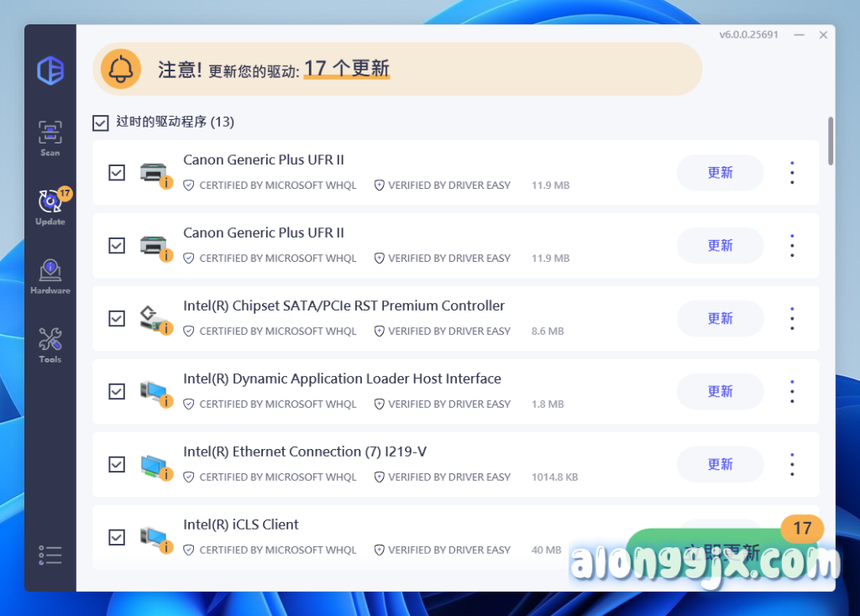The width and height of the screenshot is (860, 616).
Task: Open the Update page with 17 badge
Action: coord(50,207)
